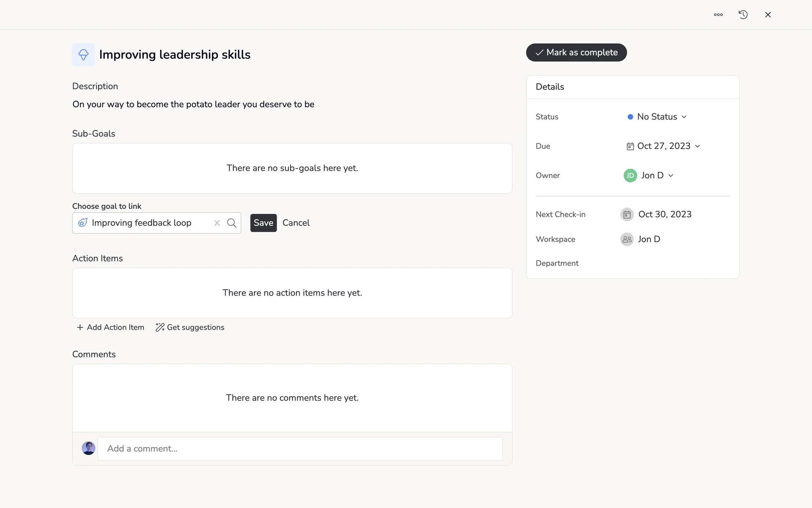Open the three-dots more options menu
Image resolution: width=812 pixels, height=508 pixels.
718,15
